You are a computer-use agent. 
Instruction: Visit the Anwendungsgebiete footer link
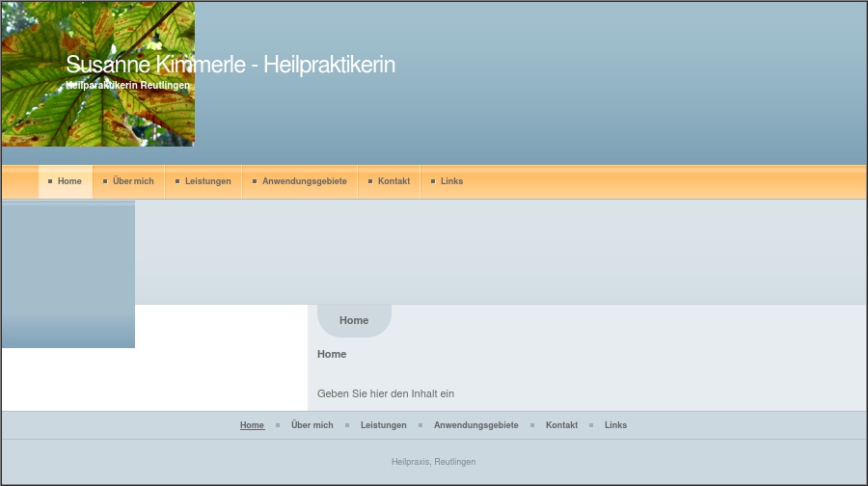tap(476, 425)
